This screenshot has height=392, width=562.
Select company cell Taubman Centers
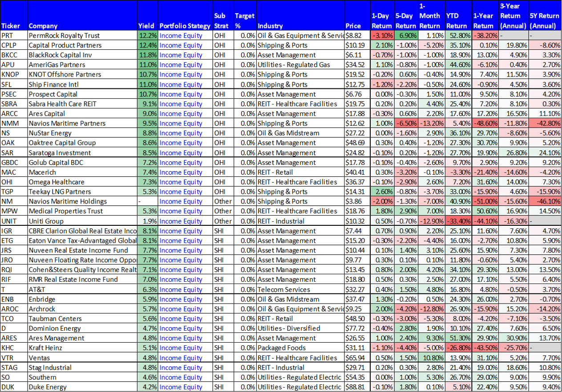82,319
